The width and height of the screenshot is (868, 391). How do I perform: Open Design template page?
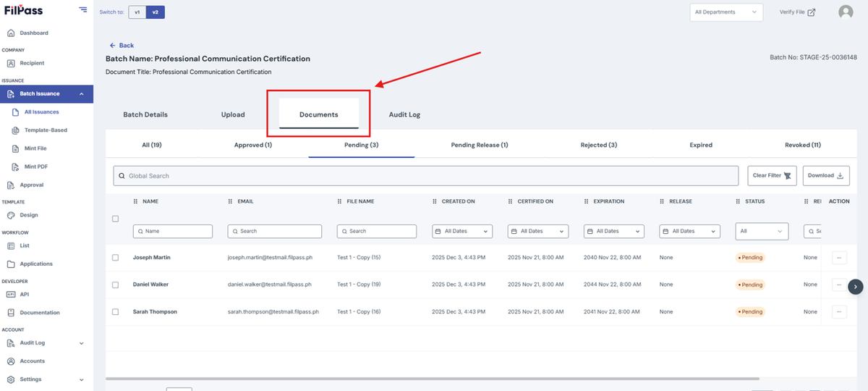(x=29, y=215)
